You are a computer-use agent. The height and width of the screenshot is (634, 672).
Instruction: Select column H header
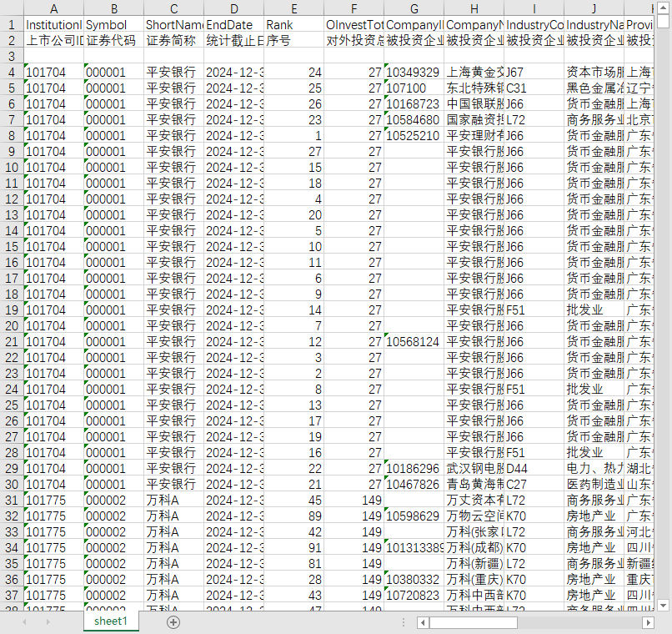[474, 8]
